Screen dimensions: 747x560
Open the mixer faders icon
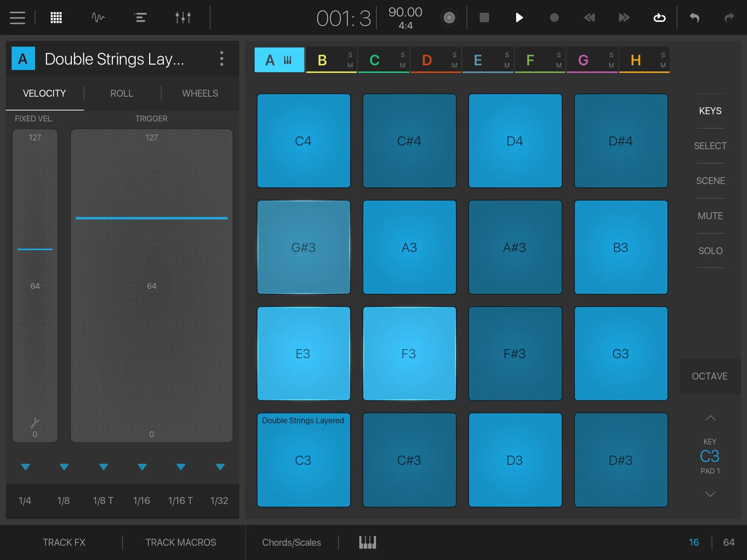(x=183, y=17)
